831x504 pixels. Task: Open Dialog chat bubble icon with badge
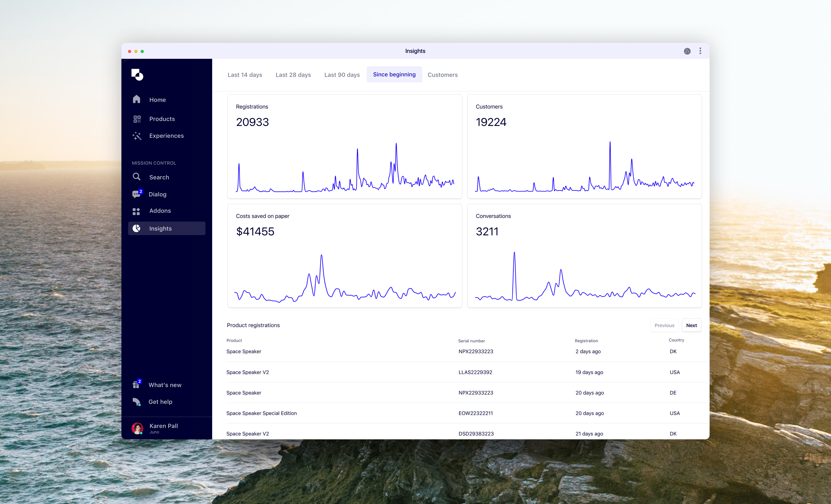137,194
